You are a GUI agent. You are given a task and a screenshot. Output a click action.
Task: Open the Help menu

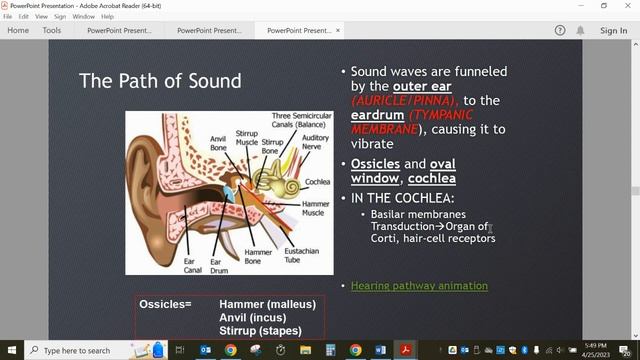(x=107, y=17)
